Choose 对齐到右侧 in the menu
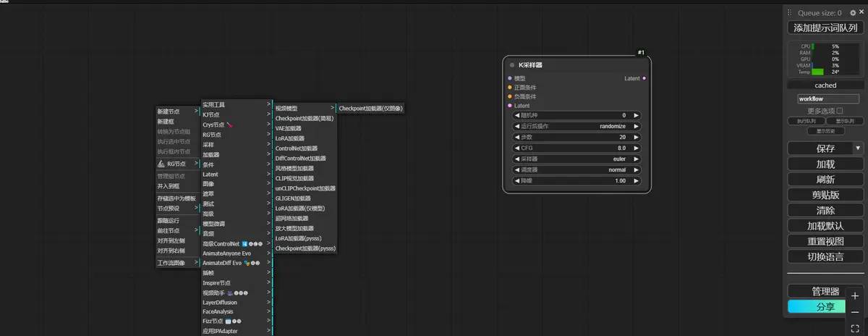 178,251
